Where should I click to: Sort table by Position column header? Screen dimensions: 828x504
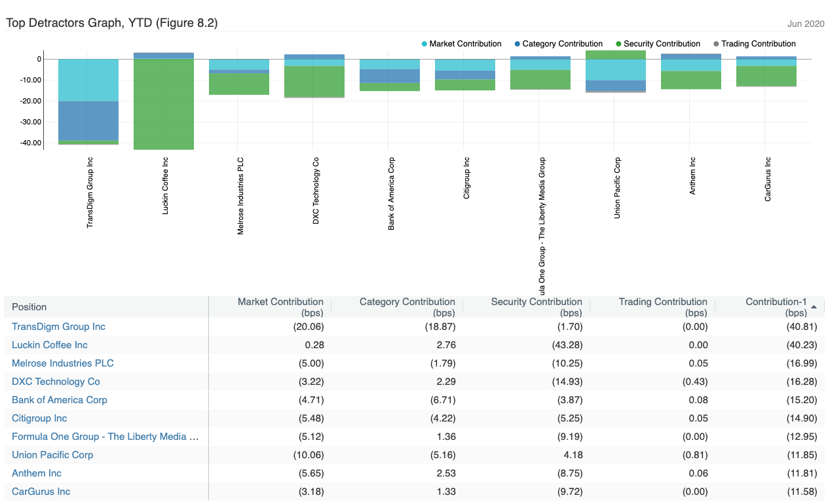(x=29, y=307)
